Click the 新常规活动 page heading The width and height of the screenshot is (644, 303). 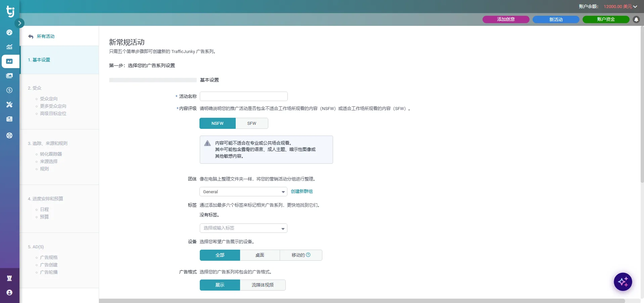pyautogui.click(x=127, y=42)
